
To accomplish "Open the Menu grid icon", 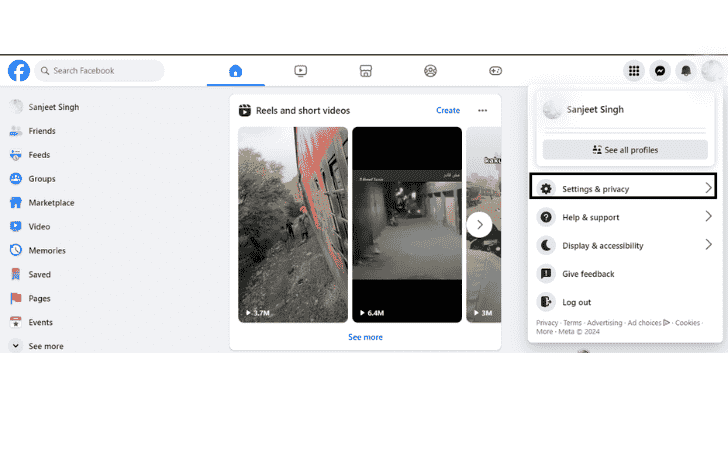I will pyautogui.click(x=634, y=71).
